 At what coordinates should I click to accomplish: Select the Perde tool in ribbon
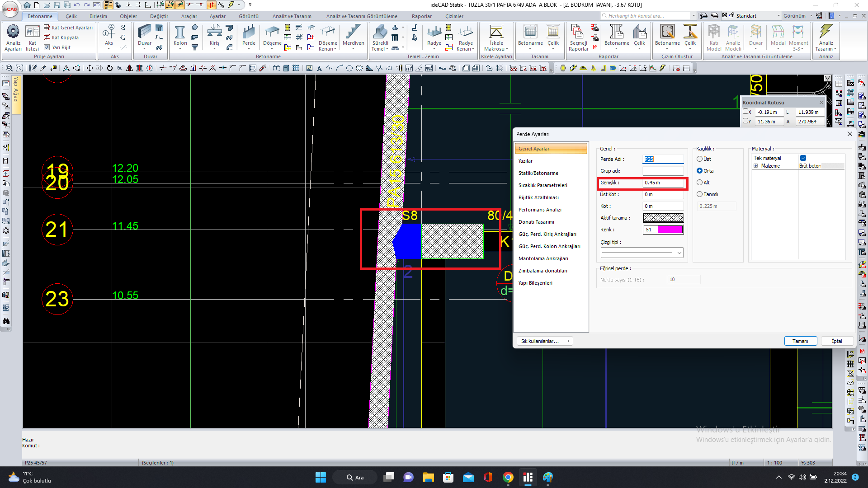point(249,36)
